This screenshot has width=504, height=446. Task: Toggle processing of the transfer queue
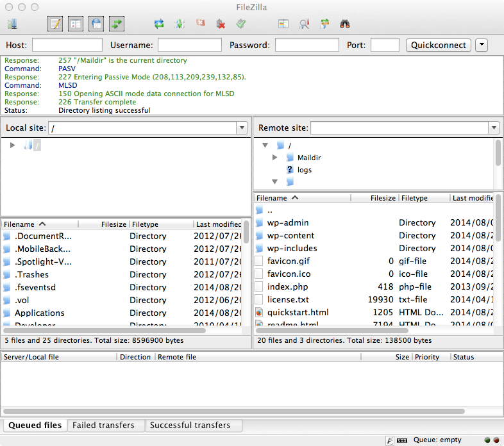180,24
